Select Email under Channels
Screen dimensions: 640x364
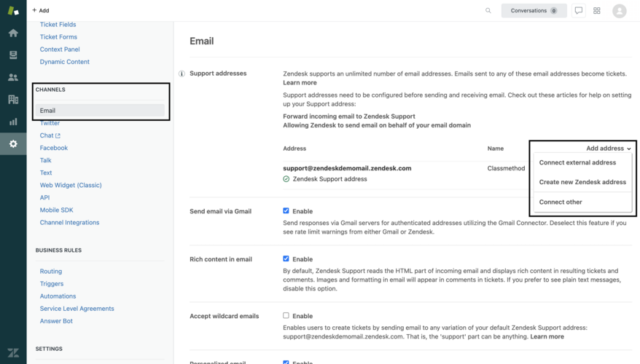[x=100, y=111]
